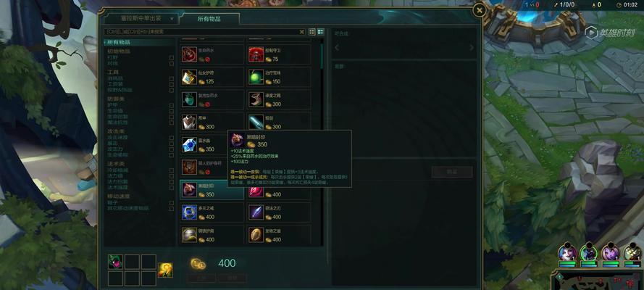The width and height of the screenshot is (644, 290).
Task: Open the recommended items tab
Action: (x=141, y=19)
